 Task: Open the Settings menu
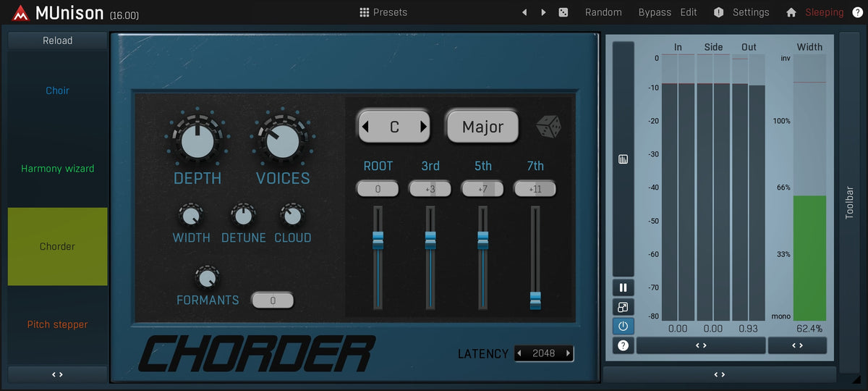tap(751, 12)
